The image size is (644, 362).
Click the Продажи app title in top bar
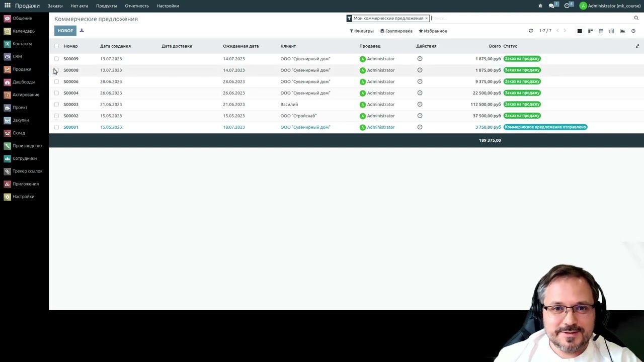point(27,6)
